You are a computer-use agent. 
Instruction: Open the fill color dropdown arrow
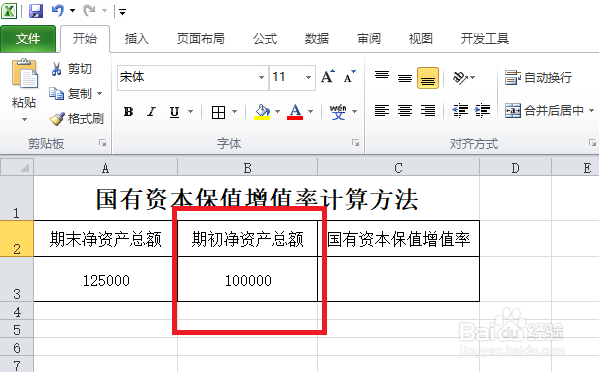(278, 112)
